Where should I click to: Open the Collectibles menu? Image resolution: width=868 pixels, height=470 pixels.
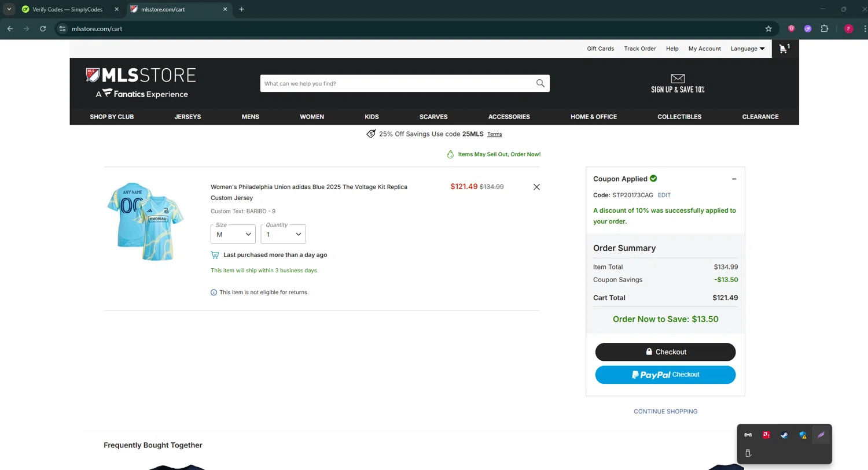pyautogui.click(x=679, y=117)
